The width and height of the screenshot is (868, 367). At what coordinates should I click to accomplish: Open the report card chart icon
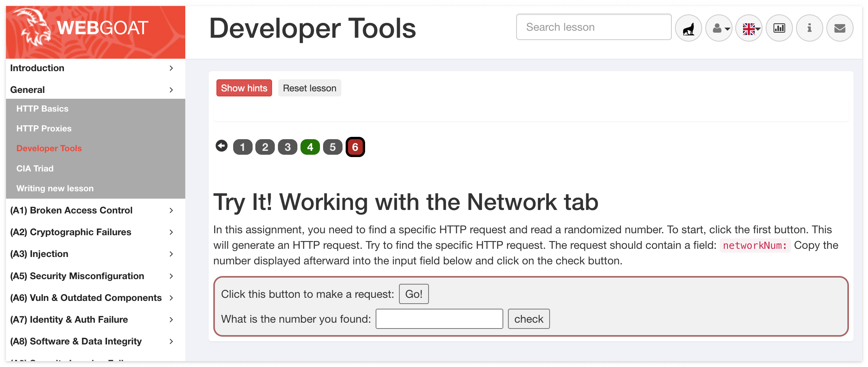coord(779,28)
